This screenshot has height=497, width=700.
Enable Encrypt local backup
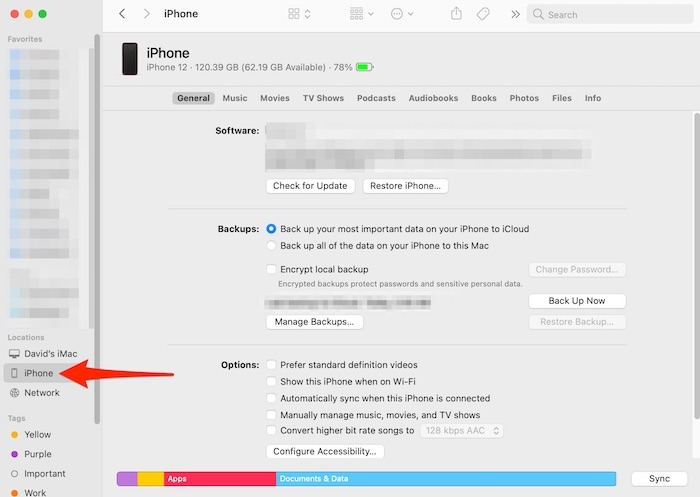[271, 269]
